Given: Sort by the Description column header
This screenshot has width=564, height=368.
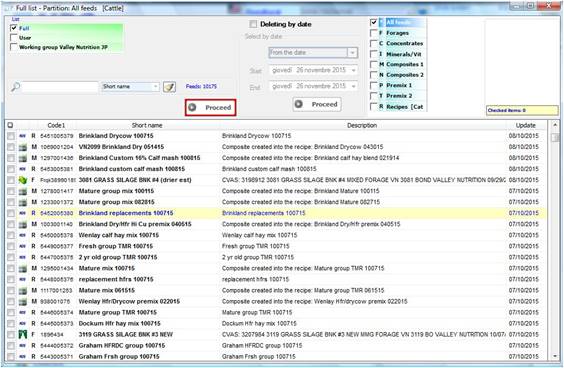Looking at the screenshot, I should [x=362, y=125].
